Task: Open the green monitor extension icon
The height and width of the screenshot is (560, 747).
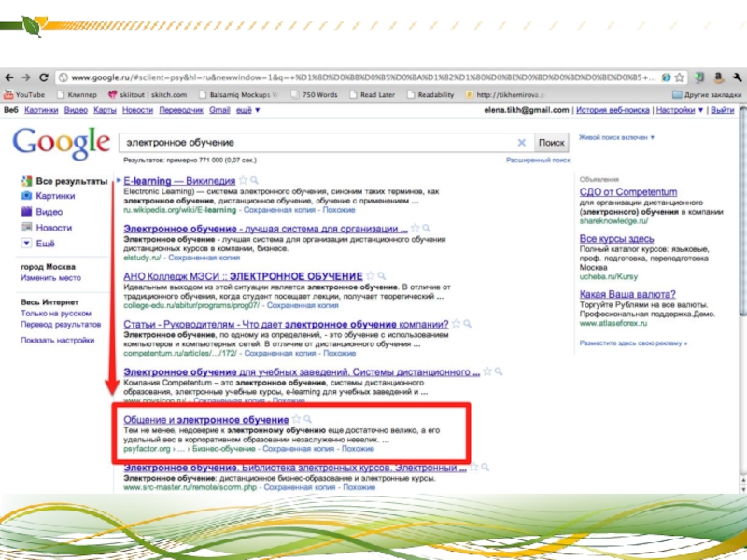Action: coord(699,77)
